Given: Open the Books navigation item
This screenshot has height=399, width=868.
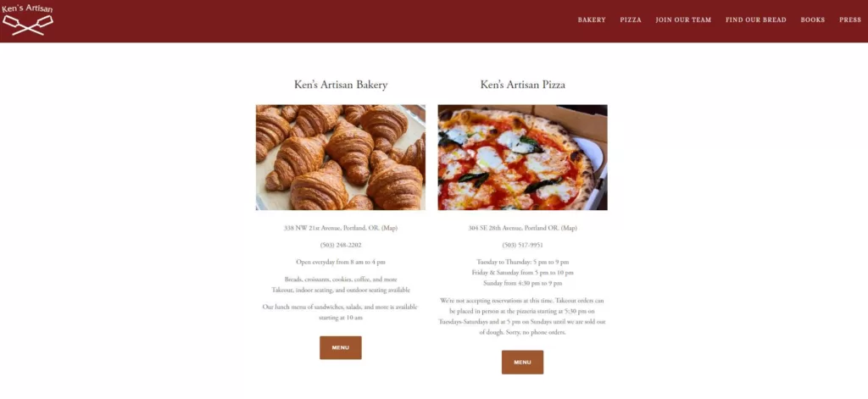Looking at the screenshot, I should [x=812, y=19].
